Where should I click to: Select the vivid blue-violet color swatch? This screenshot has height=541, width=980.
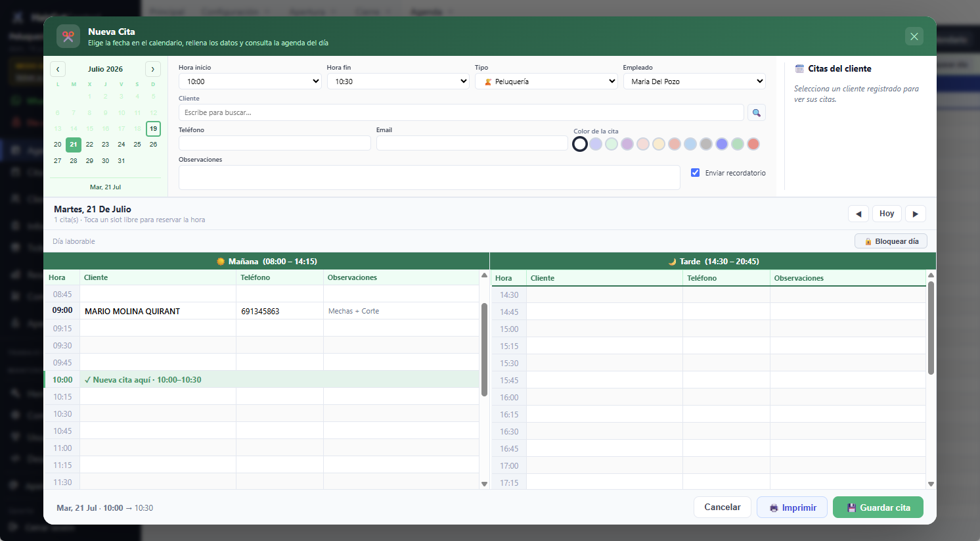tap(722, 144)
